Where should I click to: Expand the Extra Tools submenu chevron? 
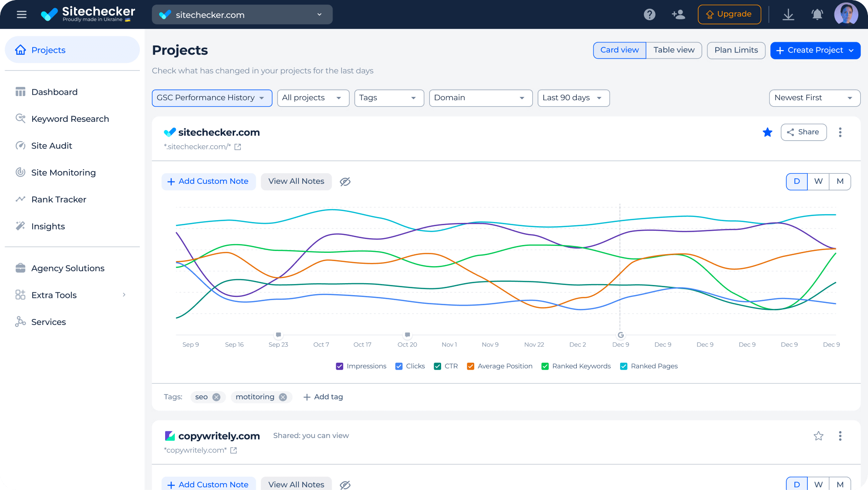click(124, 295)
